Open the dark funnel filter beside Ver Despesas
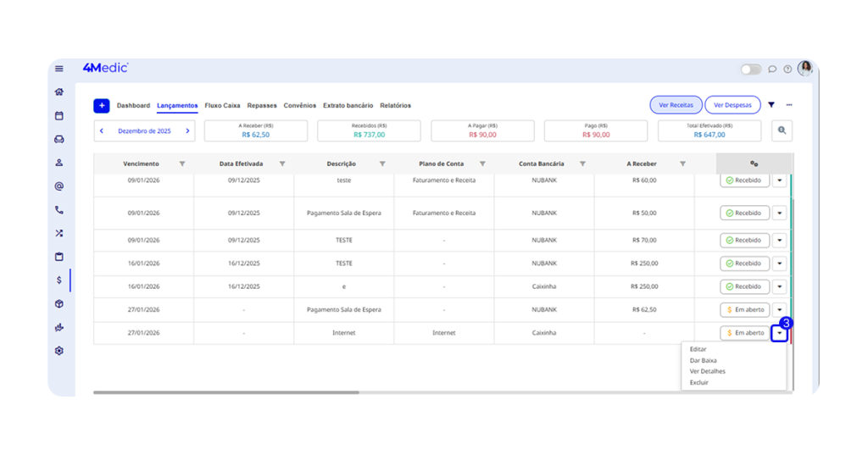The height and width of the screenshot is (455, 868). pyautogui.click(x=771, y=105)
